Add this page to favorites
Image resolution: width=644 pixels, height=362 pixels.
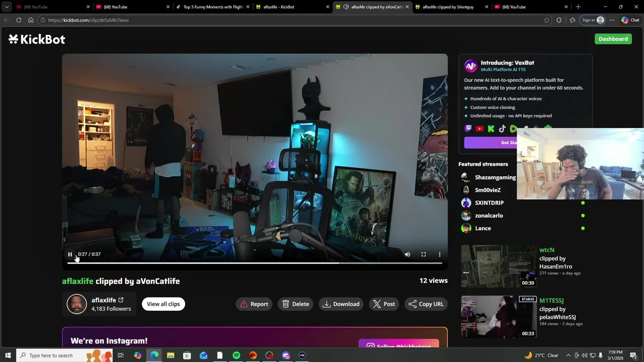click(x=547, y=20)
